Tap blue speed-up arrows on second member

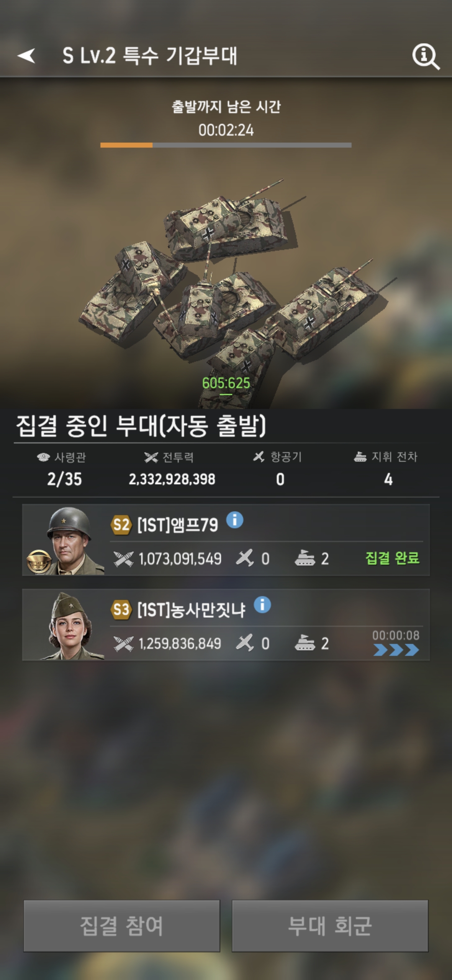396,650
